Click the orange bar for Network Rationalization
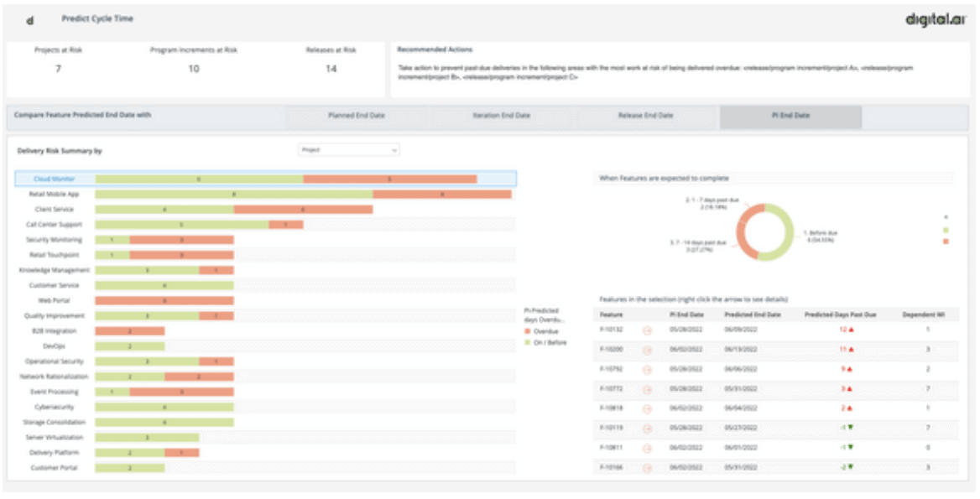Viewport: 980px width, 499px height. (x=199, y=377)
